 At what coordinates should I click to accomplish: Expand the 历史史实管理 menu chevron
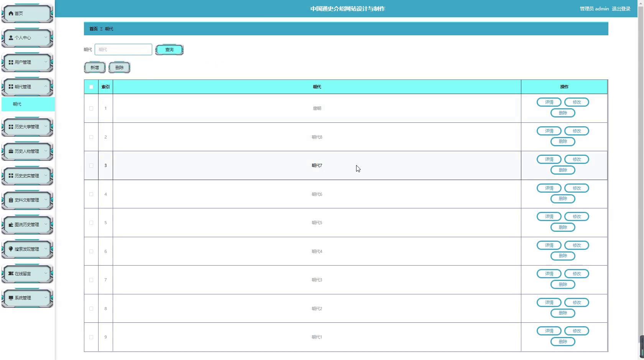[x=46, y=176]
